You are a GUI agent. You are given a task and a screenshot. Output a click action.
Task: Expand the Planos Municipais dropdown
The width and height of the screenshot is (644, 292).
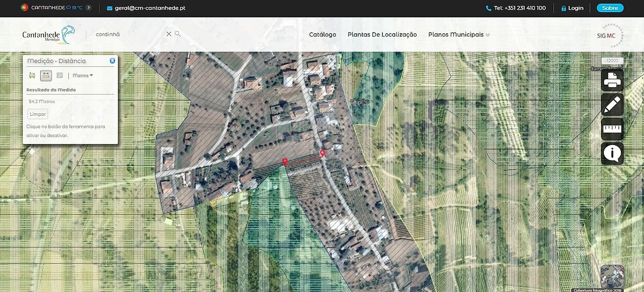459,35
